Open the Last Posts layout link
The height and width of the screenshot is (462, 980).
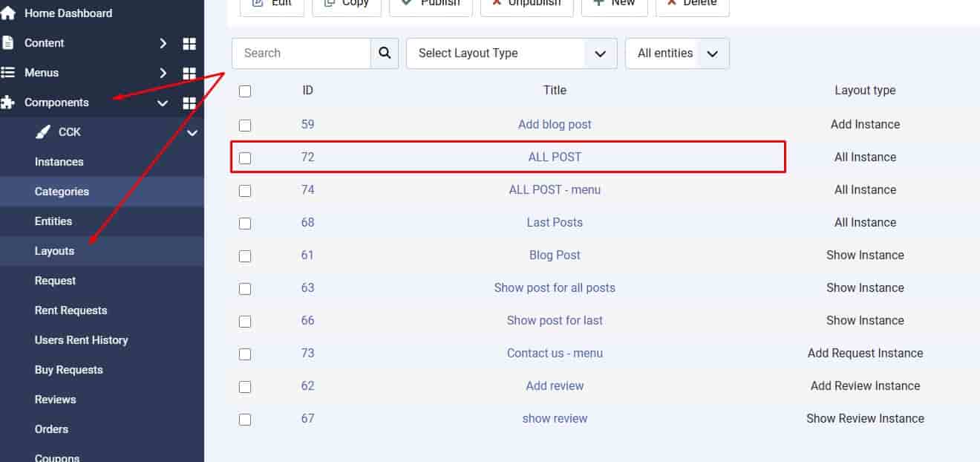coord(555,223)
